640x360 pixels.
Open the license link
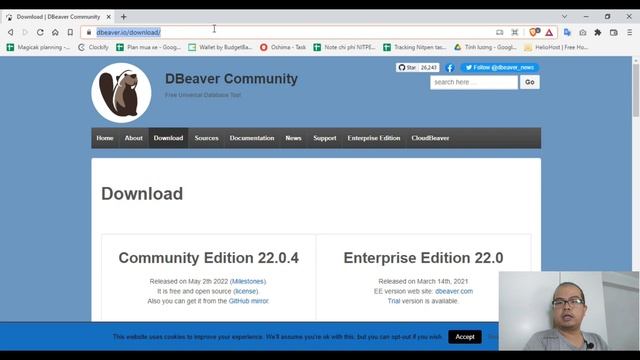coord(245,291)
